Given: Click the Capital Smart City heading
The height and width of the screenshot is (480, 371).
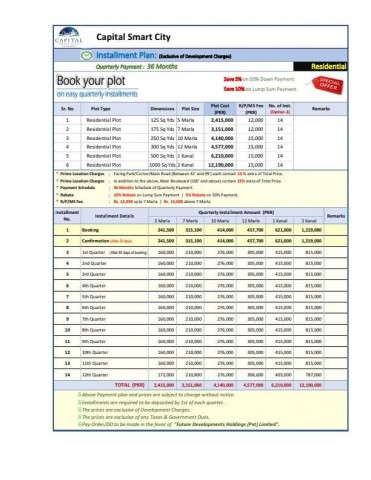Looking at the screenshot, I should (133, 37).
